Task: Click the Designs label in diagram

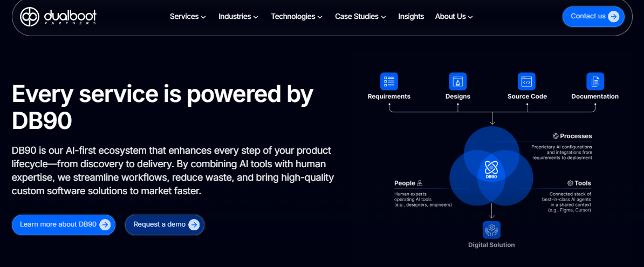Action: (457, 97)
